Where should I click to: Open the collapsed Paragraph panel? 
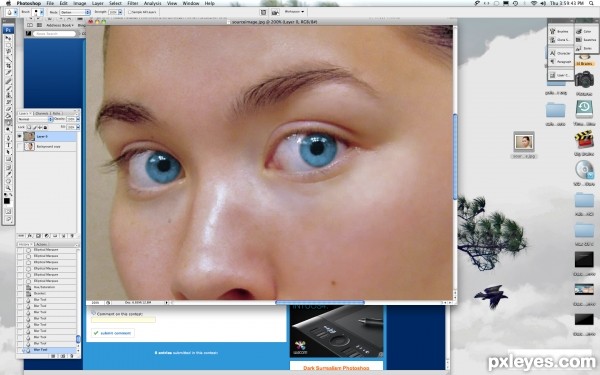560,62
